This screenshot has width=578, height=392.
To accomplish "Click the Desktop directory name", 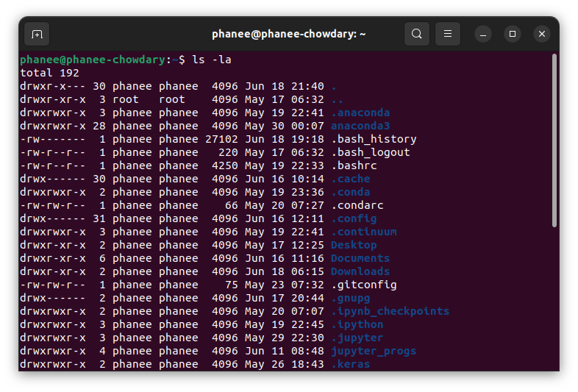I will 354,245.
